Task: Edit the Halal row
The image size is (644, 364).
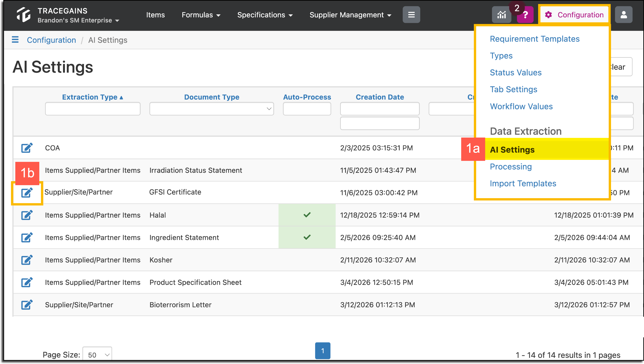Action: point(27,215)
